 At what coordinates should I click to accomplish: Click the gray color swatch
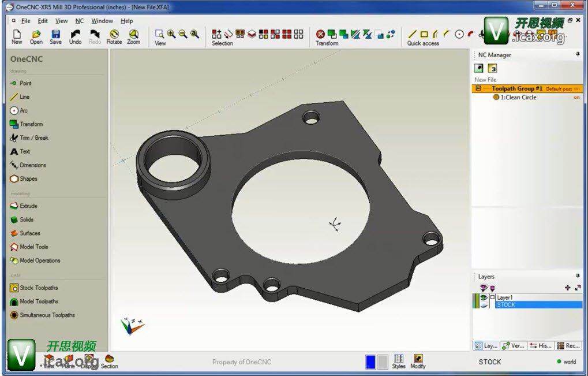click(x=383, y=362)
